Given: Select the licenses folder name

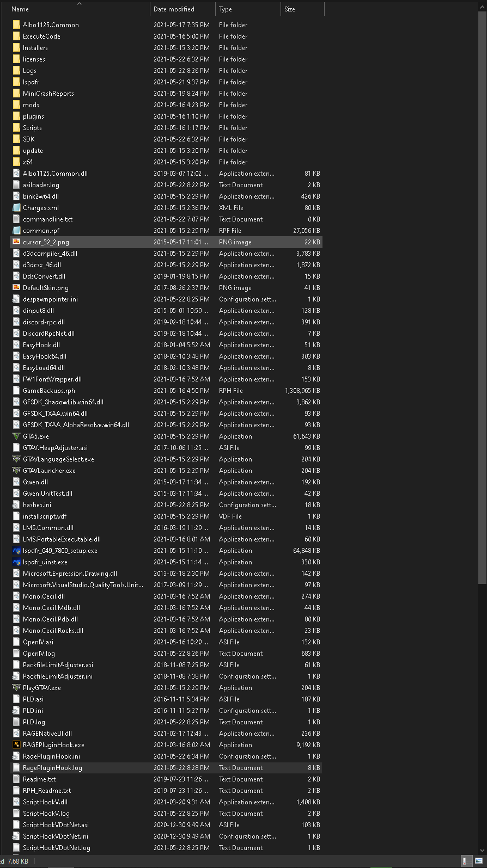Looking at the screenshot, I should click(x=34, y=59).
